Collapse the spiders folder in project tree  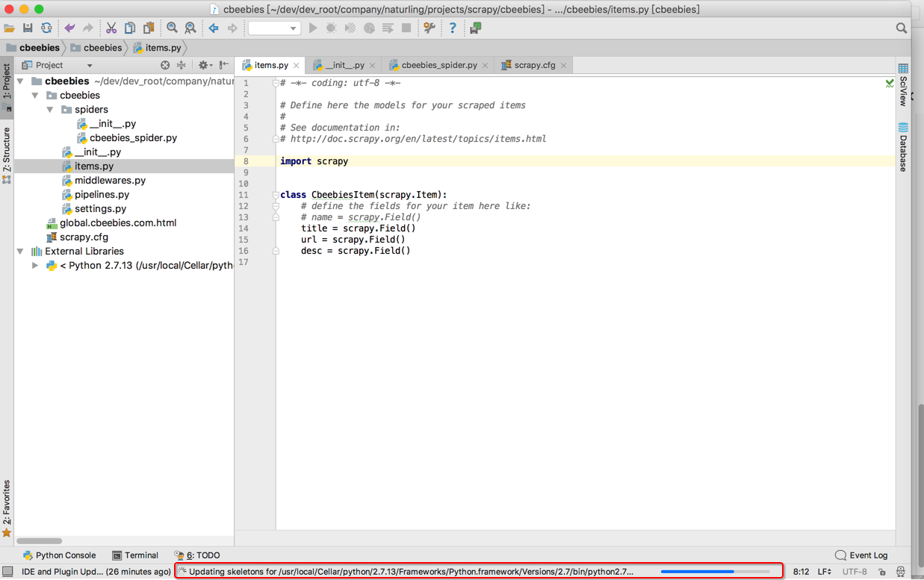tap(50, 110)
